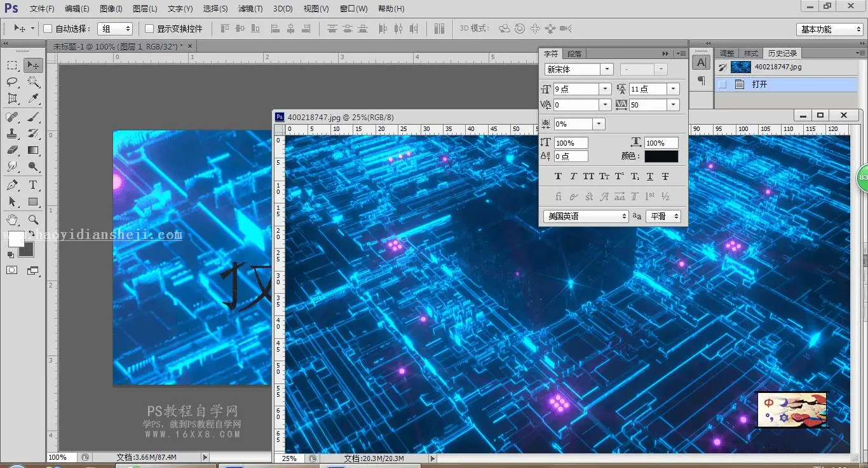Toggle All Caps text style
Screen dimensions: 868x468
pyautogui.click(x=588, y=176)
